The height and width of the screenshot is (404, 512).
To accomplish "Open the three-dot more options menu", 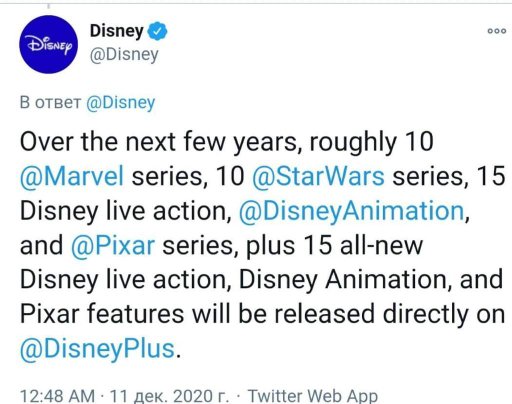I will 497,31.
